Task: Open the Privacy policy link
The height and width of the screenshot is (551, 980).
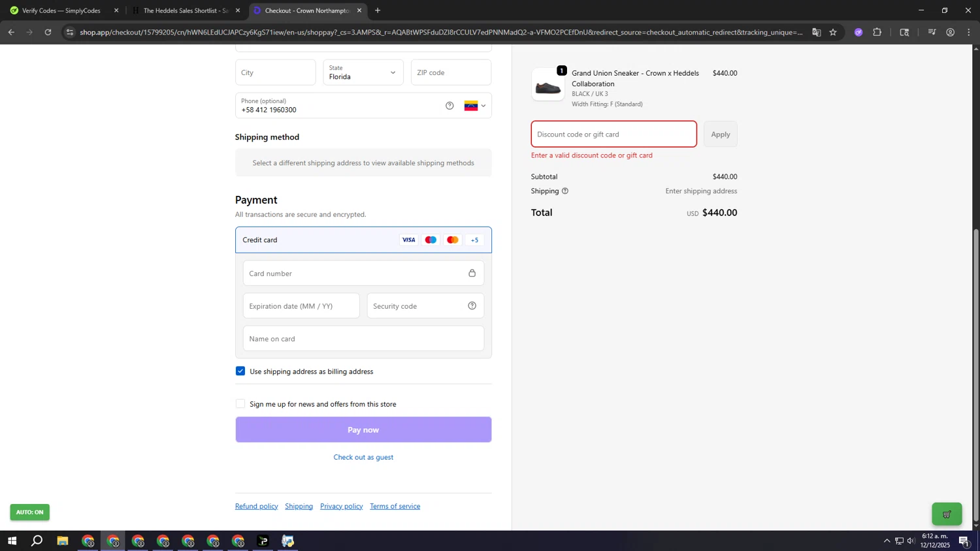Action: [x=341, y=506]
